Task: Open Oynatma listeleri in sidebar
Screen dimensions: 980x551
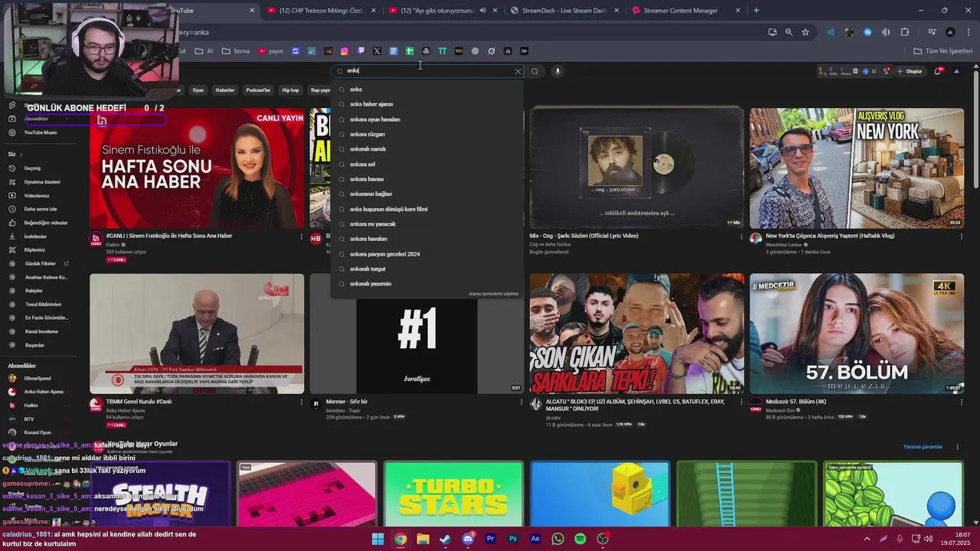Action: click(41, 182)
